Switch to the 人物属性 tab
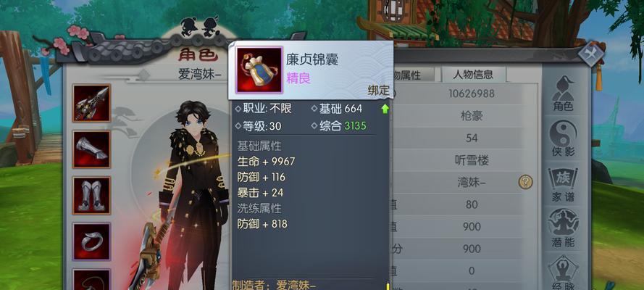The image size is (644, 290). click(x=412, y=75)
